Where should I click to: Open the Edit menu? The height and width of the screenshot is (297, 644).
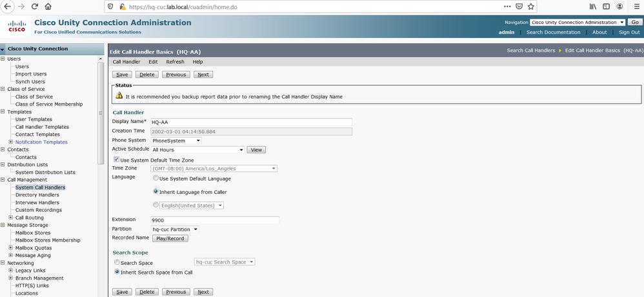(153, 62)
